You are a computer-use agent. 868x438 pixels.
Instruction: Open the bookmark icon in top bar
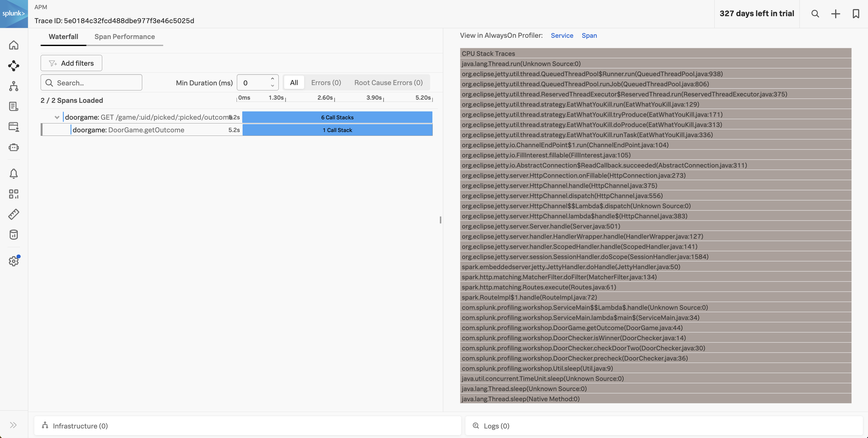pos(856,14)
